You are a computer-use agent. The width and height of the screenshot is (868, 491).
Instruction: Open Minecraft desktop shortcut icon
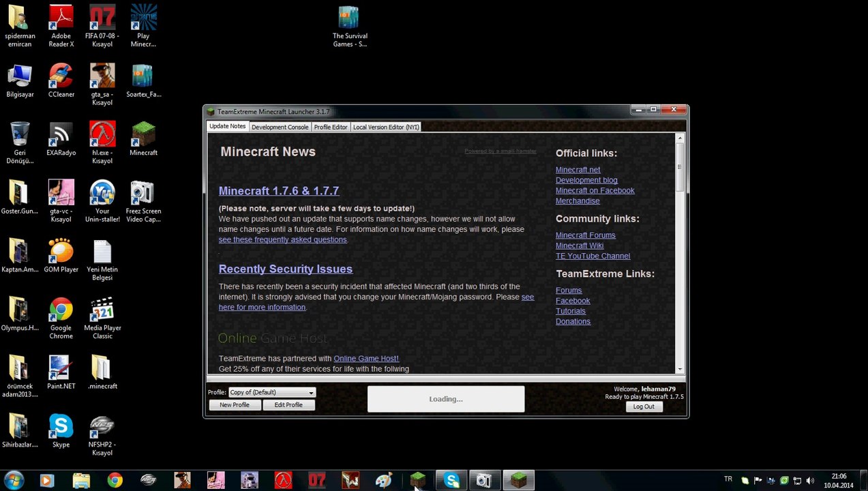(x=143, y=139)
